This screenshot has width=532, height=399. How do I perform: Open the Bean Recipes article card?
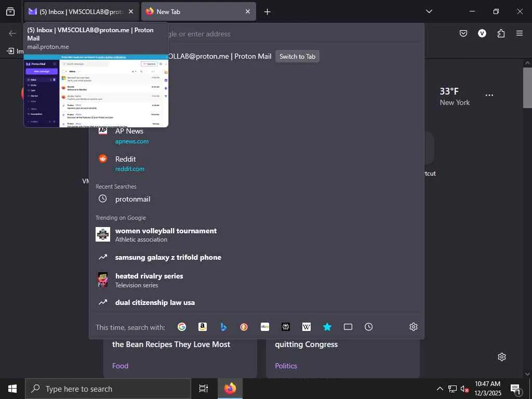click(x=180, y=358)
